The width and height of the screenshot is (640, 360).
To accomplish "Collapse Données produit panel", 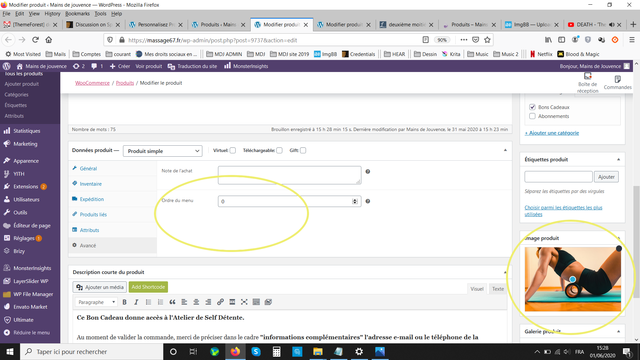I will 505,150.
